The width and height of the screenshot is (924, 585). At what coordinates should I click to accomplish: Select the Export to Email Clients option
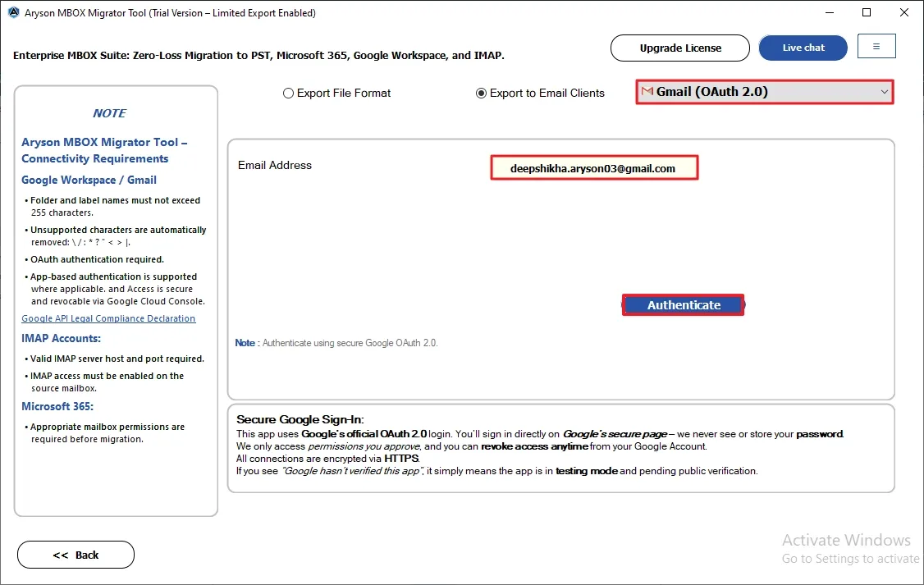tap(481, 93)
